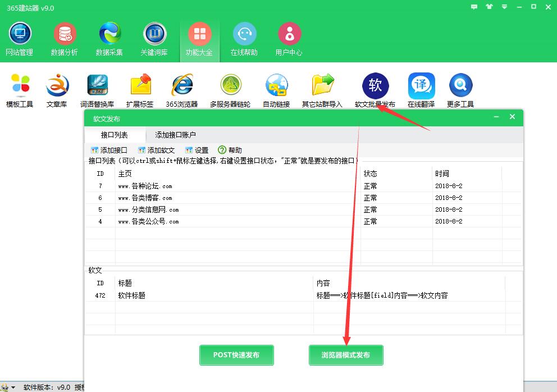Open 在线帮助 online help

point(244,39)
